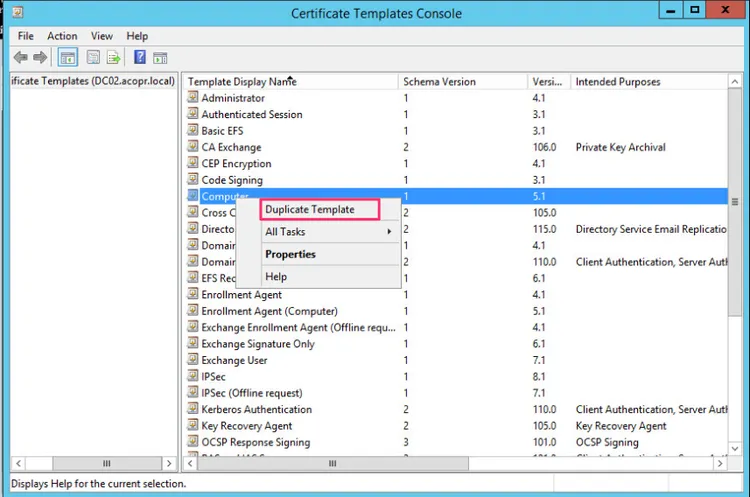Click Help in the context menu
Screen dimensions: 750x497
(x=276, y=277)
